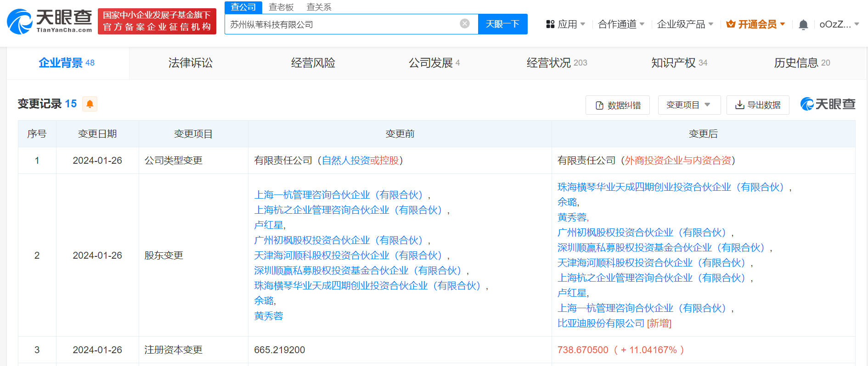Click the 开通会员 crown icon
868x366 pixels.
point(731,24)
